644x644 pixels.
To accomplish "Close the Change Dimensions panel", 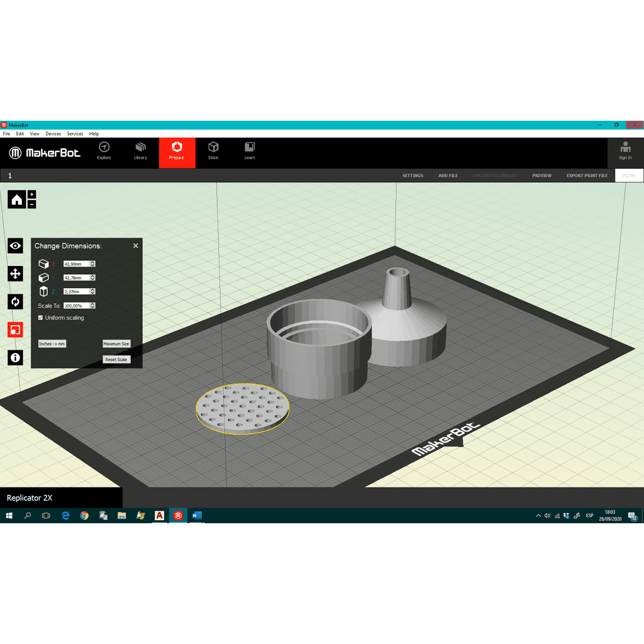I will (136, 246).
